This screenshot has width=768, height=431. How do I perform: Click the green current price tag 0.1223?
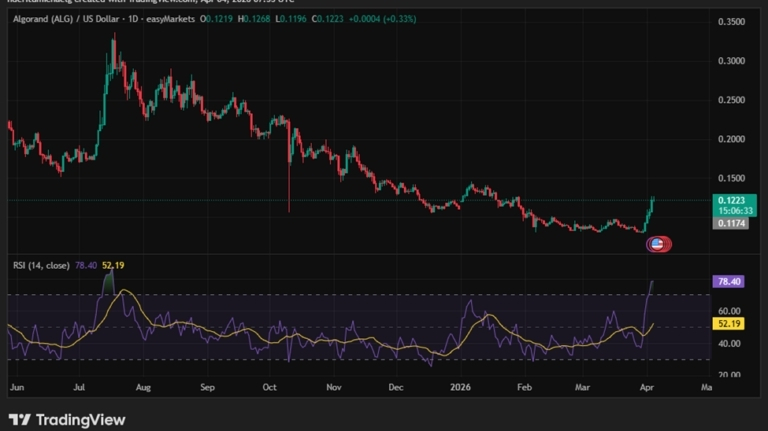(x=731, y=200)
